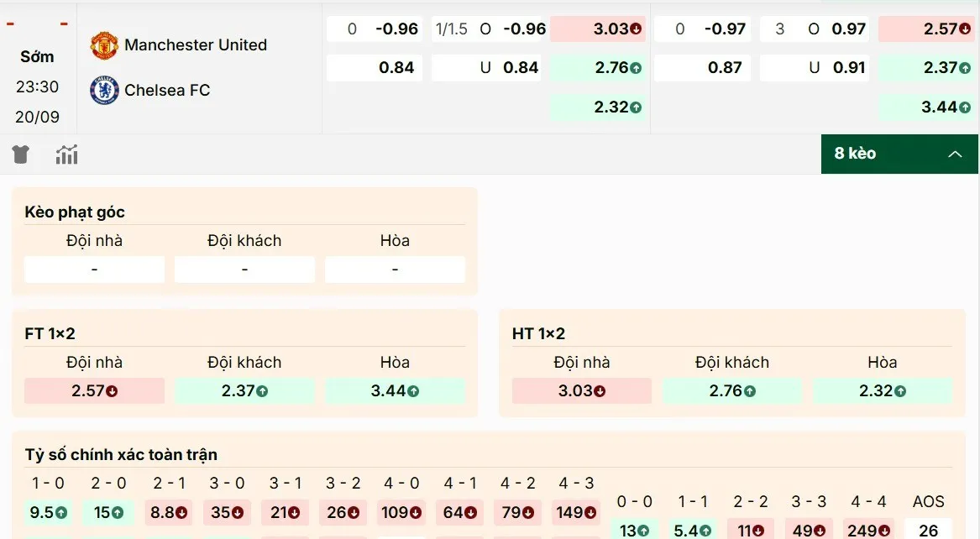Select FT 1×2 home odds 2.57
The image size is (980, 539).
pos(94,390)
